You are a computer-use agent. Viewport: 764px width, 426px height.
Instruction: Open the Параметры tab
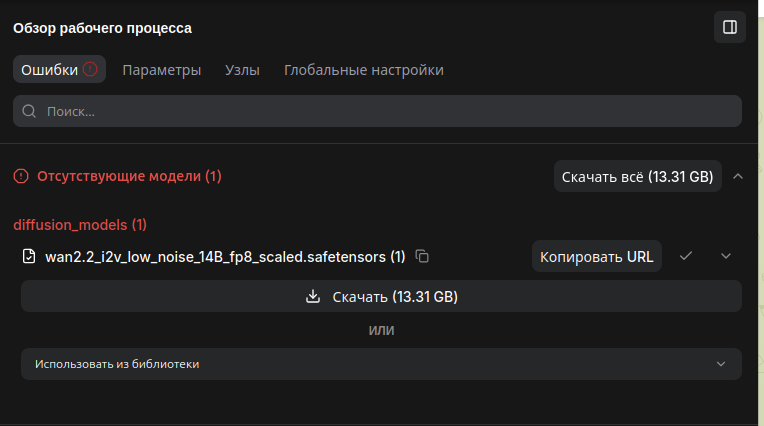162,70
